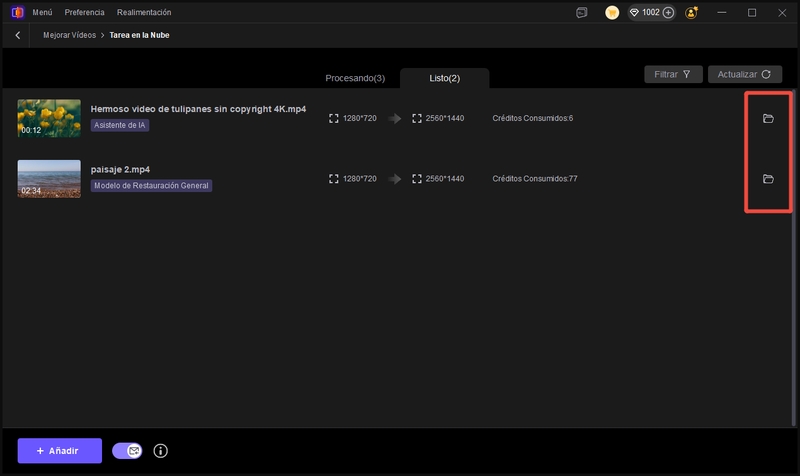Click the Modelo de Restauración General tag
Screen dimensions: 800x476
(x=152, y=186)
